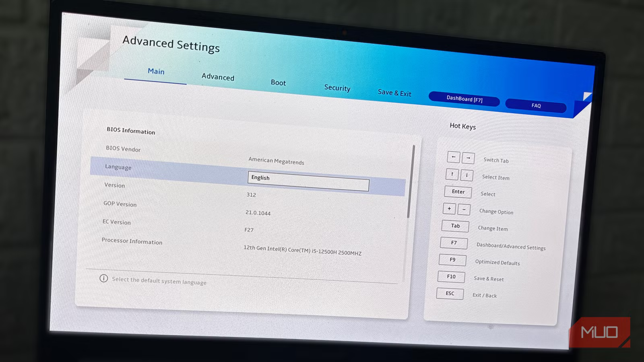Click the down arrow hot key icon
The height and width of the screenshot is (362, 644).
(466, 175)
